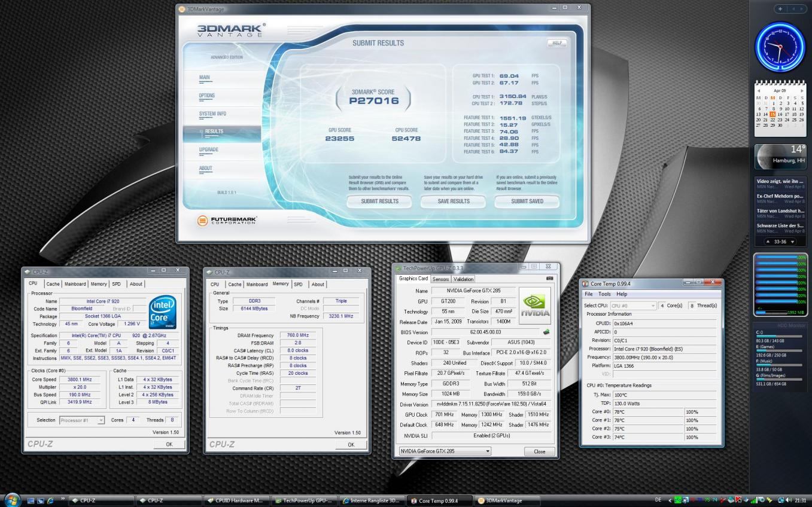Image resolution: width=812 pixels, height=507 pixels.
Task: Expand hidden tray icons arrow
Action: click(x=669, y=500)
